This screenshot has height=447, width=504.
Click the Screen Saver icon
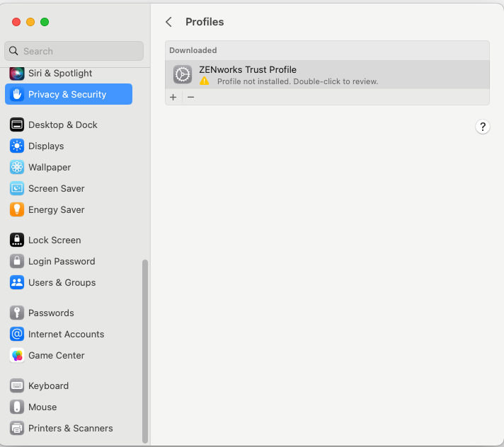pos(17,188)
